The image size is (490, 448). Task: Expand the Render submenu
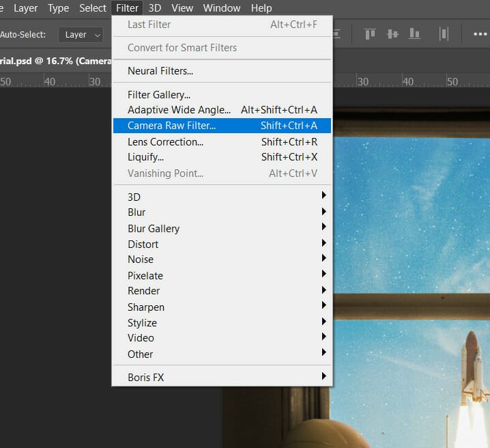coord(222,291)
